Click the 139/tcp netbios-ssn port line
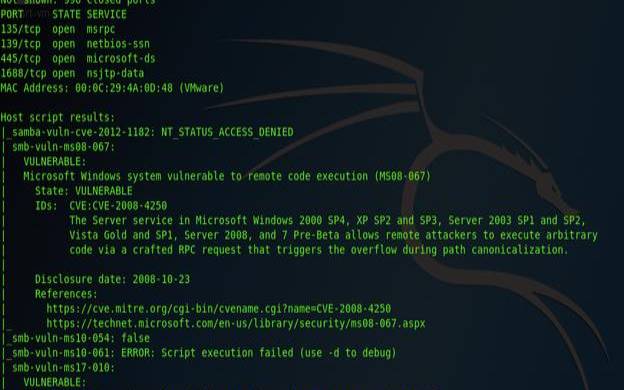Image resolution: width=624 pixels, height=390 pixels. tap(75, 44)
